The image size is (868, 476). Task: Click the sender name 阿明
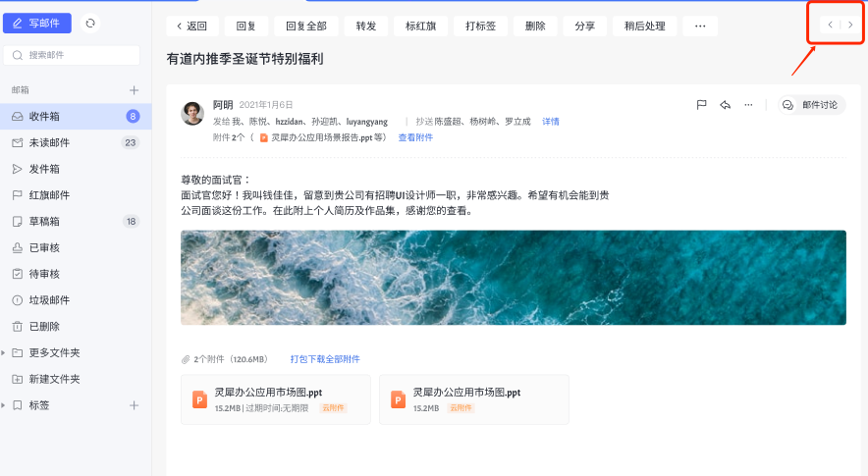pyautogui.click(x=223, y=105)
